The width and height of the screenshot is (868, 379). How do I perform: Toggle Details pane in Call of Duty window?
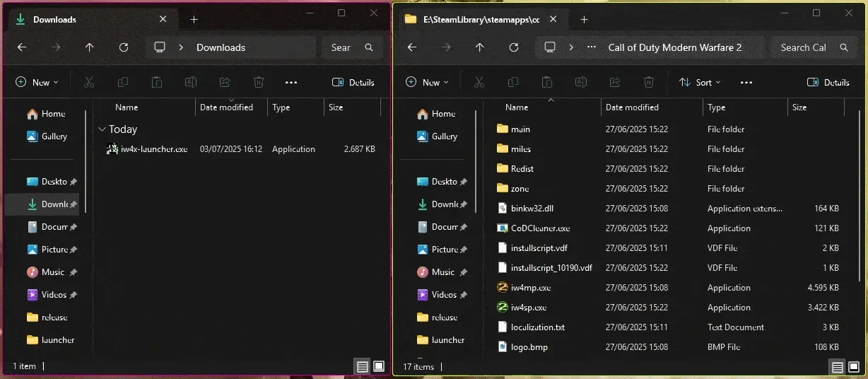pos(828,82)
